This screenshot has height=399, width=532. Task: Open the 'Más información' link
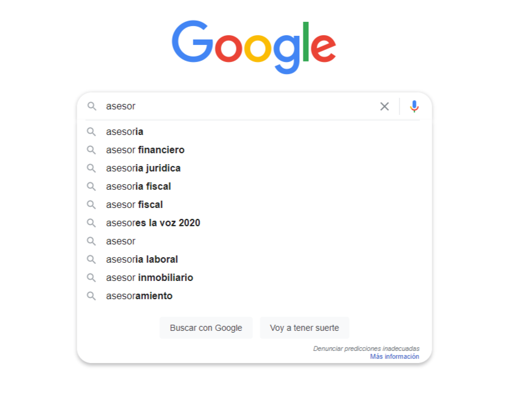(394, 356)
